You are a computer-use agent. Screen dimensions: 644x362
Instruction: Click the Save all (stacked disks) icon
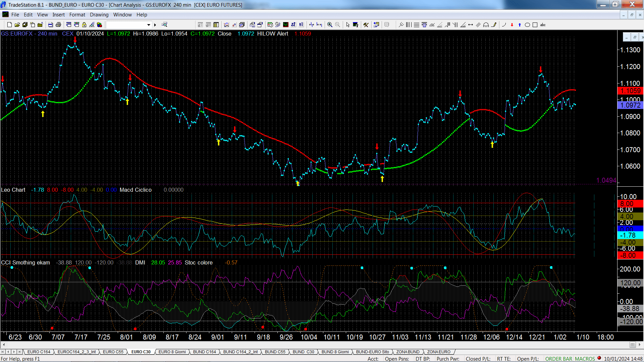[25, 25]
